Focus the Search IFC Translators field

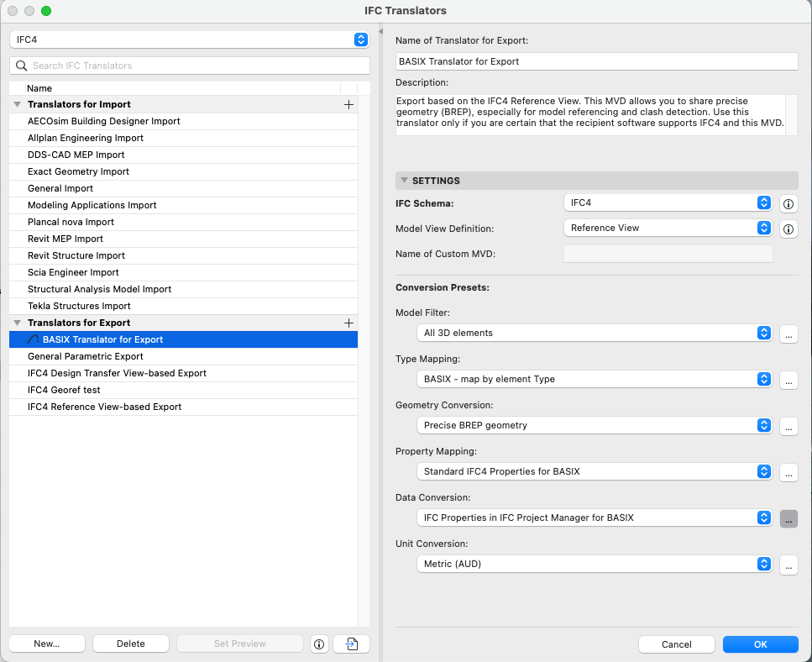coord(190,66)
